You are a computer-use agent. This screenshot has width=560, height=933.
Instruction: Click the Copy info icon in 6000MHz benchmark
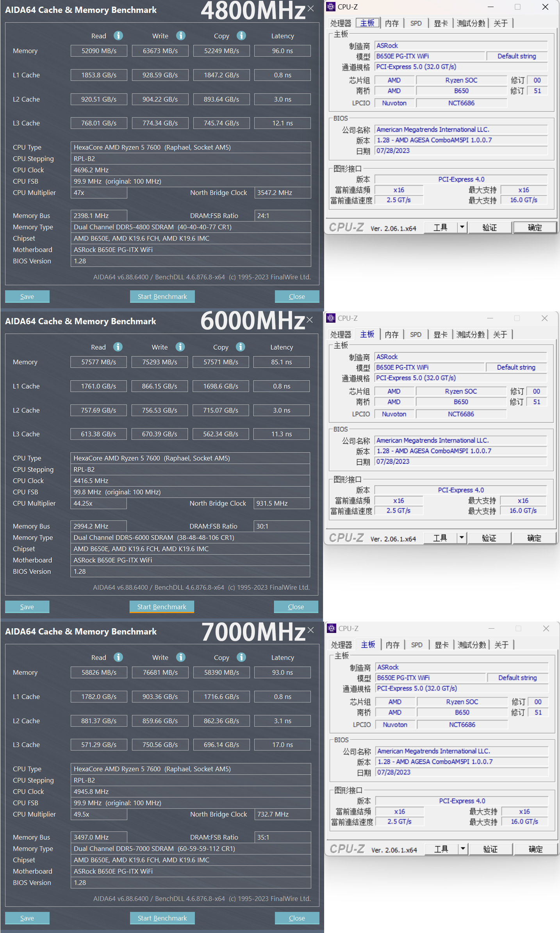tap(241, 347)
